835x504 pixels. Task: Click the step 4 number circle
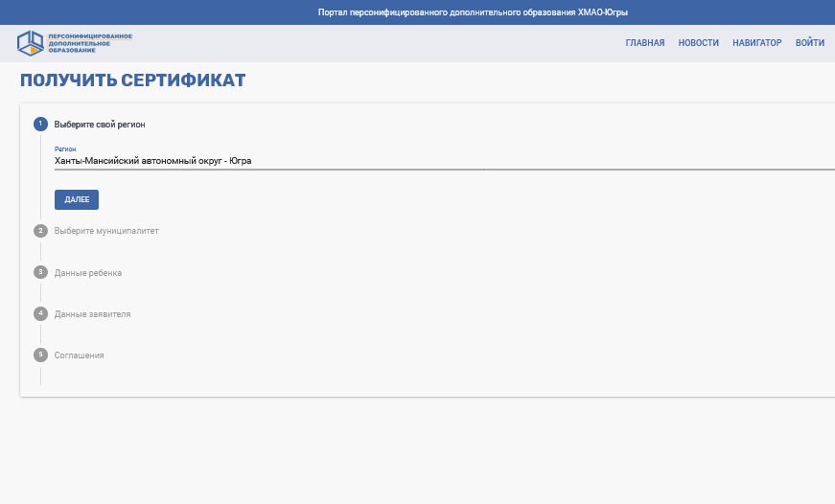pos(40,313)
